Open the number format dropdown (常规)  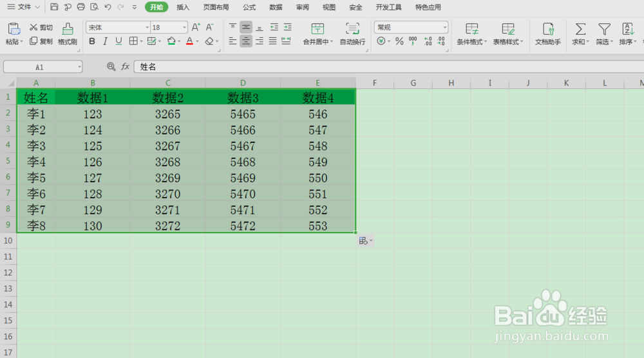(x=445, y=28)
